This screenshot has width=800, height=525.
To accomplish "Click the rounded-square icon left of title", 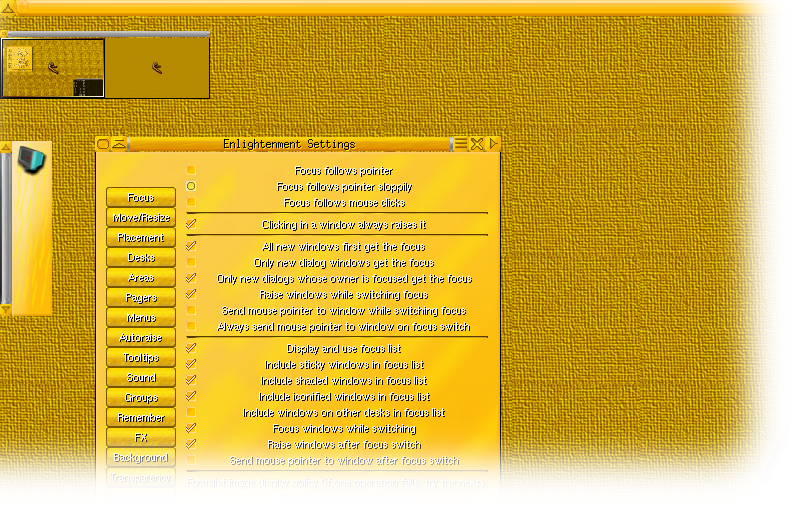I will (103, 144).
